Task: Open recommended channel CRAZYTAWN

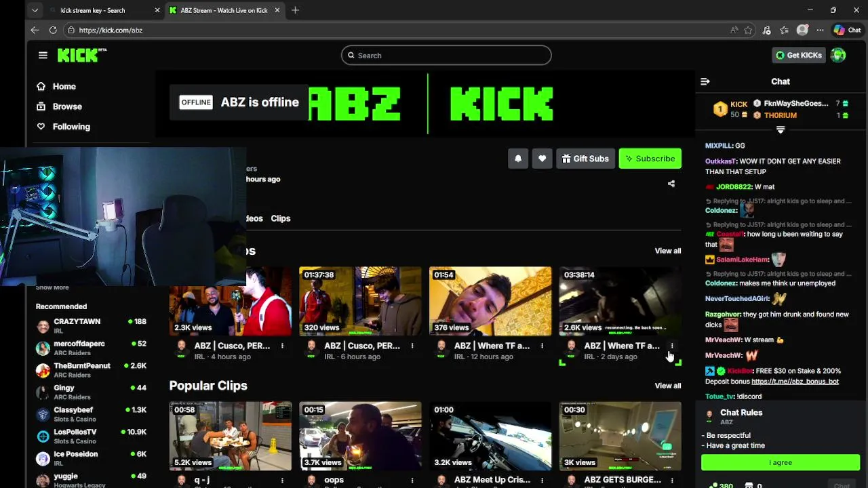Action: (x=91, y=325)
